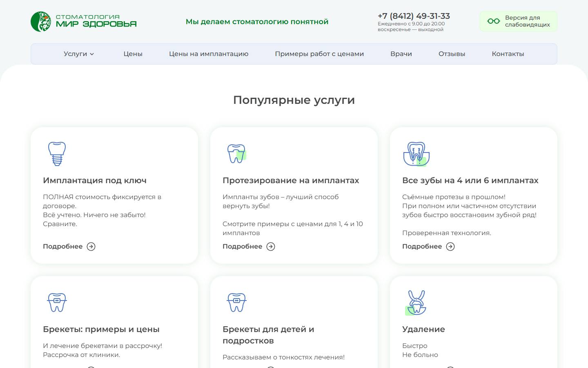Viewport: 588px width, 368px height.
Task: Click Версия для слабовидящих button
Action: point(519,21)
